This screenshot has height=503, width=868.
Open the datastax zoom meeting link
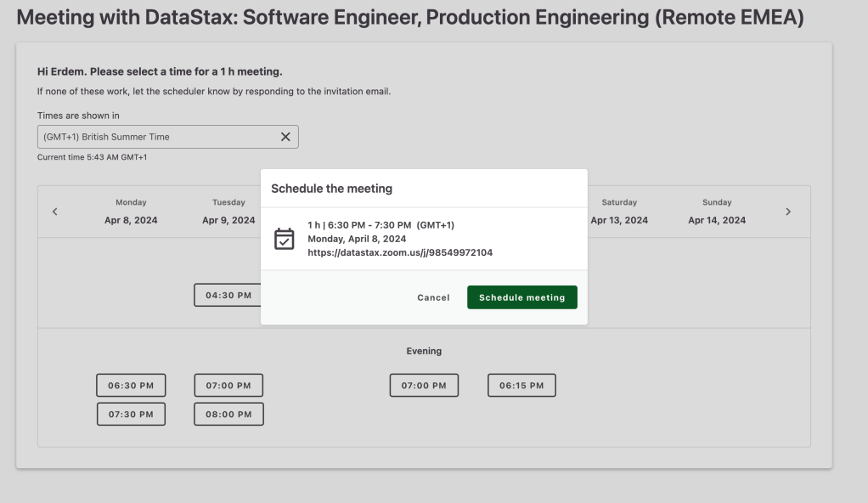400,252
